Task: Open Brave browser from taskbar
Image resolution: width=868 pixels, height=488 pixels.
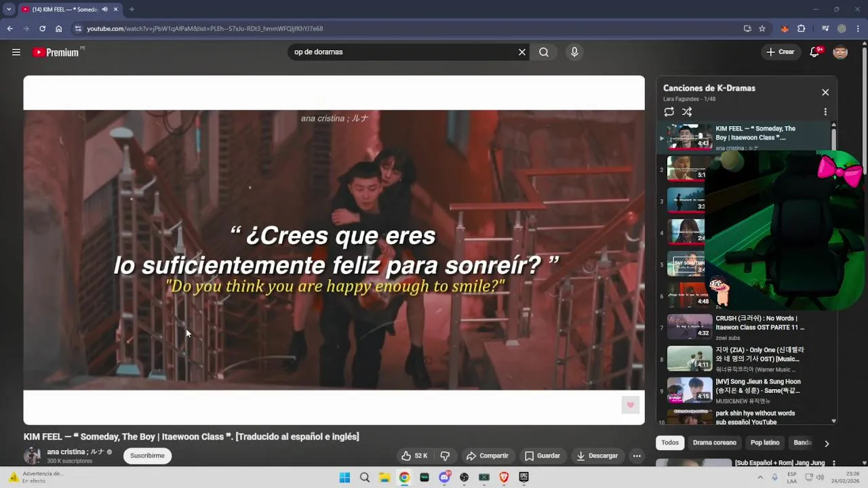Action: coord(504,477)
